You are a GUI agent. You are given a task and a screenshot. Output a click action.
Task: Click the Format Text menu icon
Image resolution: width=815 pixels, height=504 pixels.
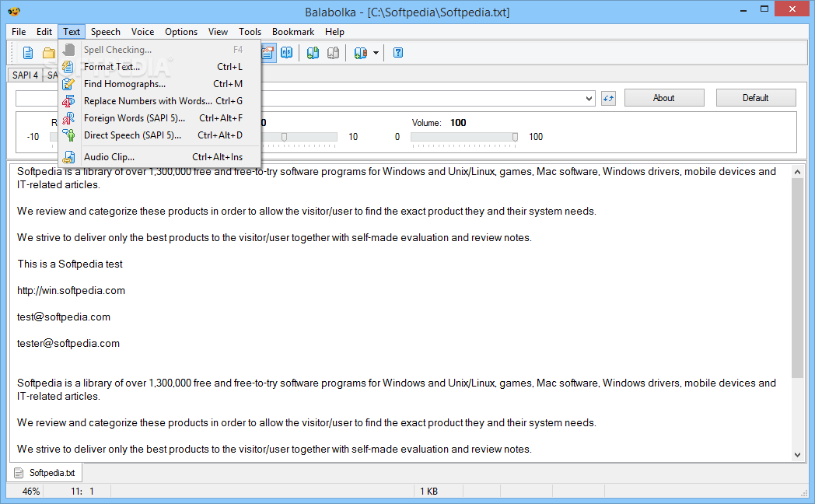pyautogui.click(x=68, y=67)
